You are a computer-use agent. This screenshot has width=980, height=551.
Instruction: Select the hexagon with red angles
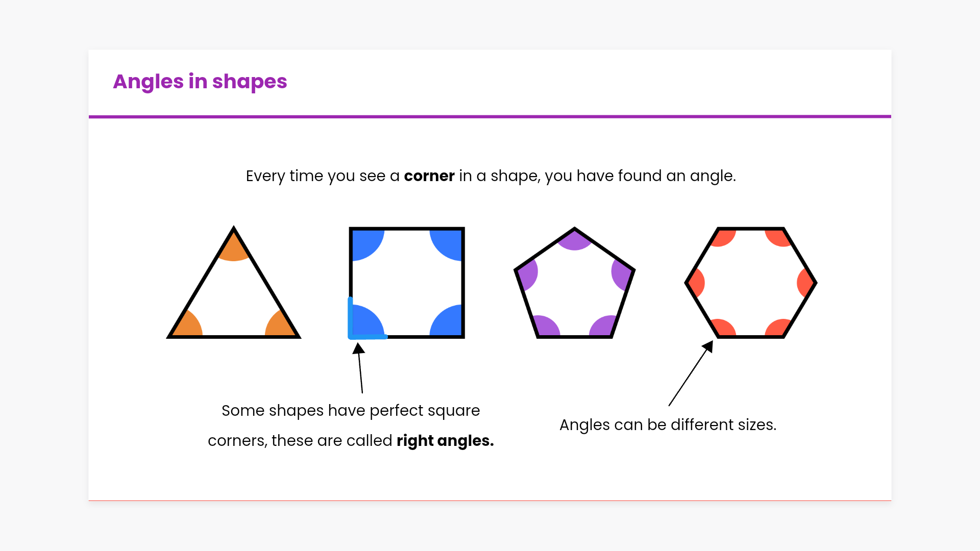750,282
